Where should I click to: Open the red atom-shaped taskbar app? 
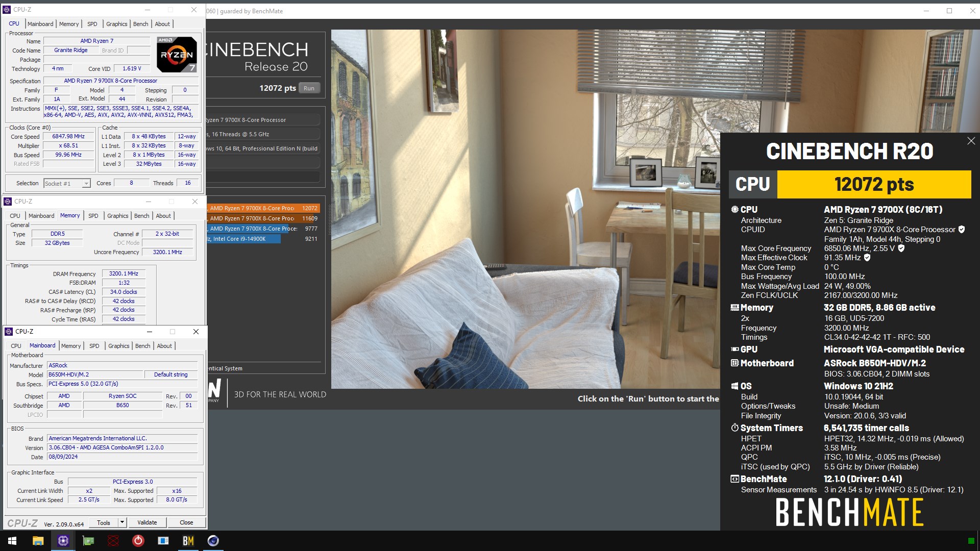[113, 541]
